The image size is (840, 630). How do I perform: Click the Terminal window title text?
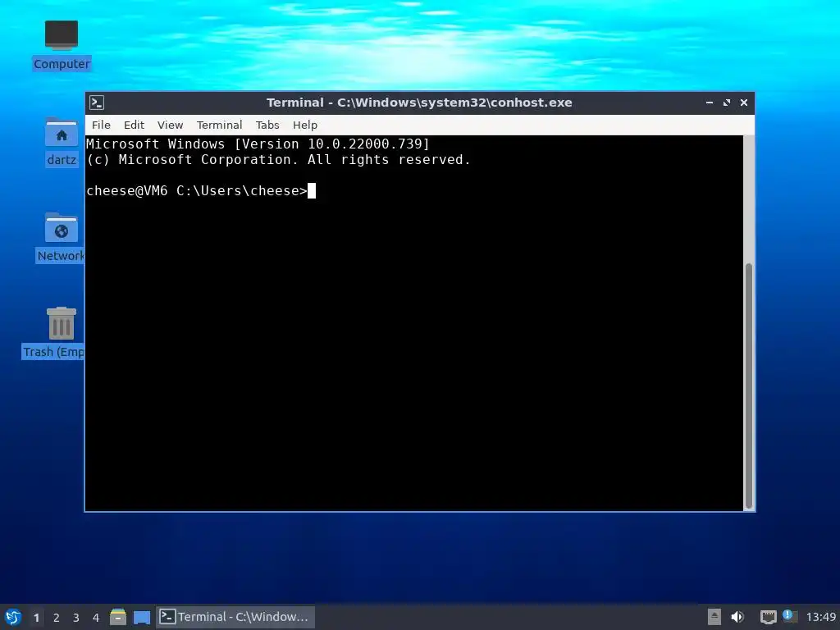click(x=419, y=103)
